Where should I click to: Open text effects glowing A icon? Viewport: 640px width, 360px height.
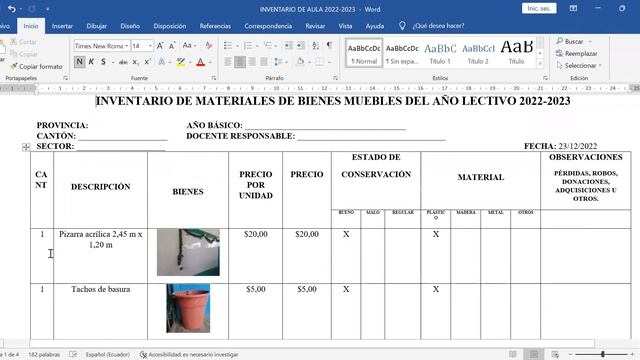coord(162,62)
